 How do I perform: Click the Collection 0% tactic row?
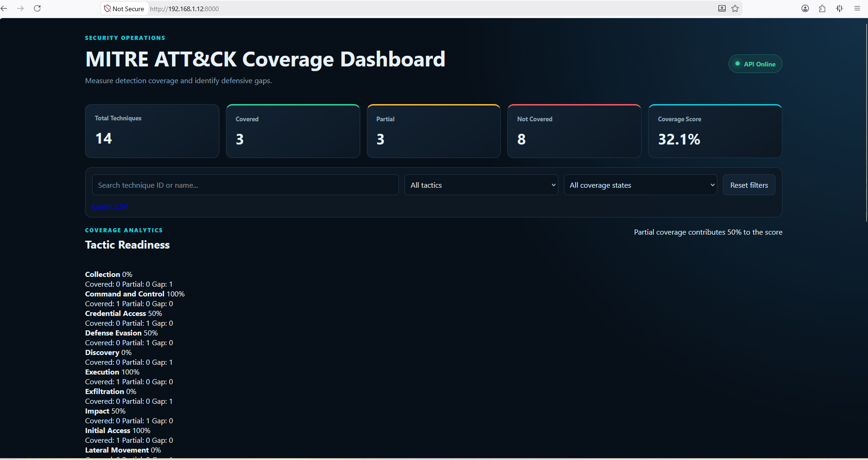point(109,275)
